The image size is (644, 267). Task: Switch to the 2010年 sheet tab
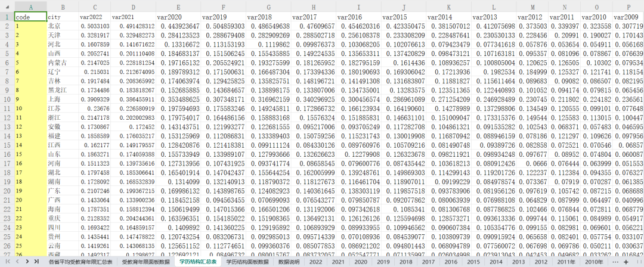(x=594, y=262)
